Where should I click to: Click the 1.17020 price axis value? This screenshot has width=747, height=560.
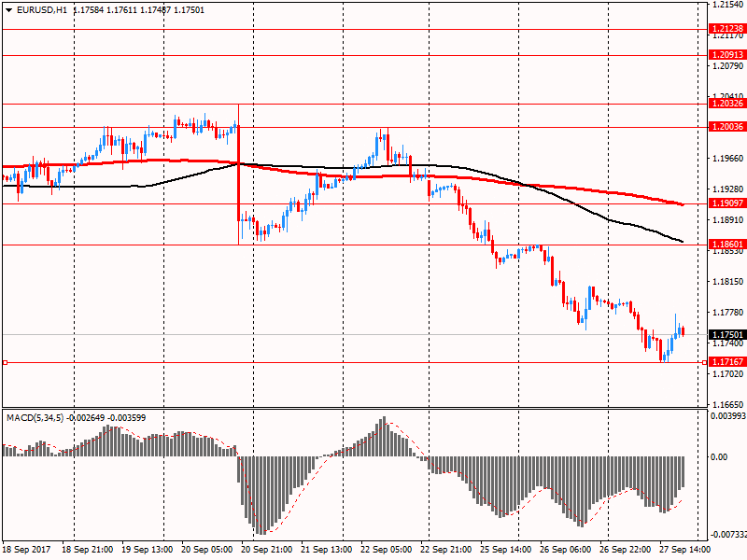[x=727, y=374]
